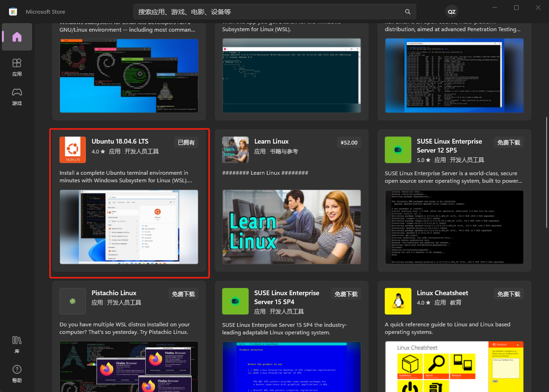549x392 pixels.
Task: Open the 应用 (Apps) section
Action: tap(17, 67)
